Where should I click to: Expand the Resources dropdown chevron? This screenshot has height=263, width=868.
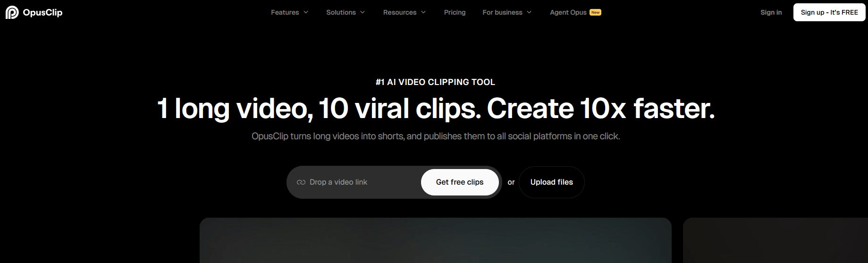click(x=423, y=12)
